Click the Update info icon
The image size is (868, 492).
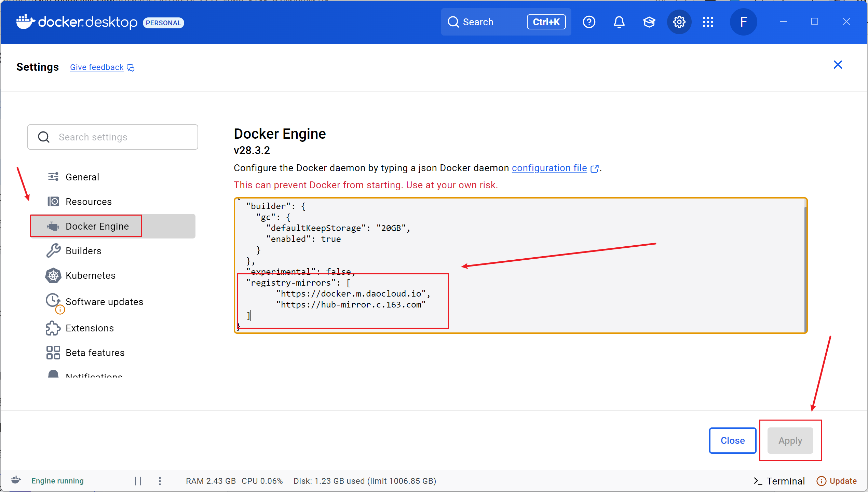821,481
